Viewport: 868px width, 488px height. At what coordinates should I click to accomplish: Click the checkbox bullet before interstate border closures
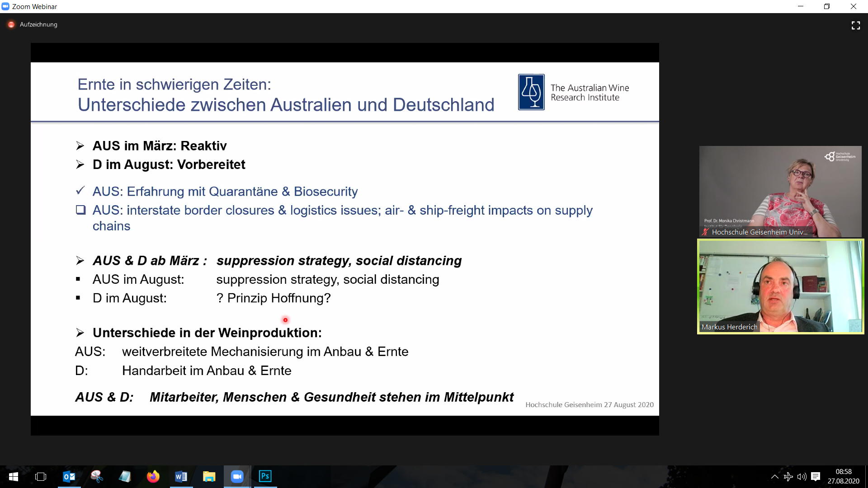click(x=80, y=210)
